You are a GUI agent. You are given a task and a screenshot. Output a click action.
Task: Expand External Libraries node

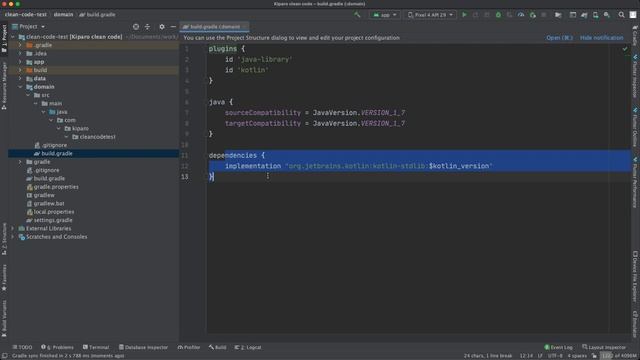[12, 228]
